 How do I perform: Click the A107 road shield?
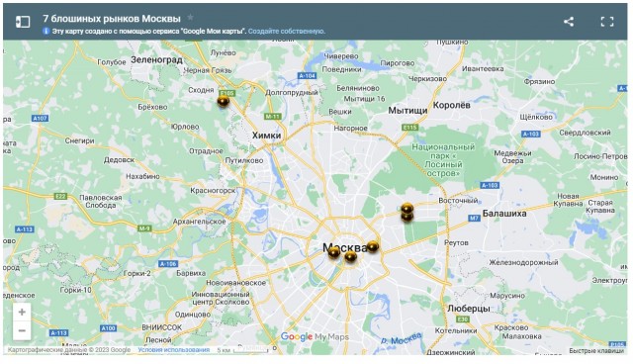pos(40,119)
